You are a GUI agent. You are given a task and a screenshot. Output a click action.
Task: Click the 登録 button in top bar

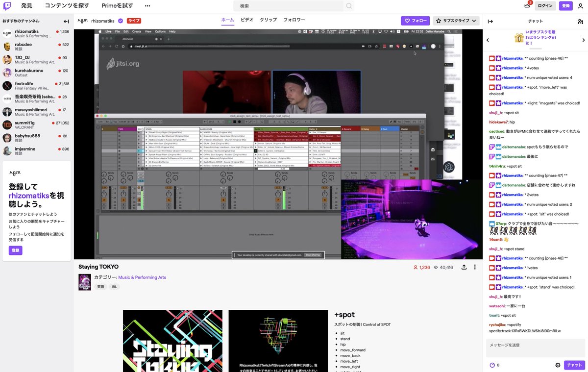(566, 6)
